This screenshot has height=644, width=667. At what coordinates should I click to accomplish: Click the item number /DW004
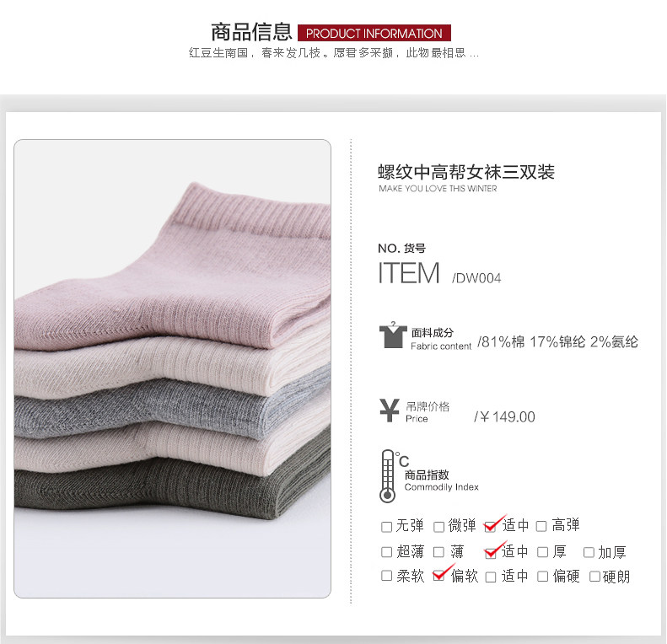pos(476,278)
